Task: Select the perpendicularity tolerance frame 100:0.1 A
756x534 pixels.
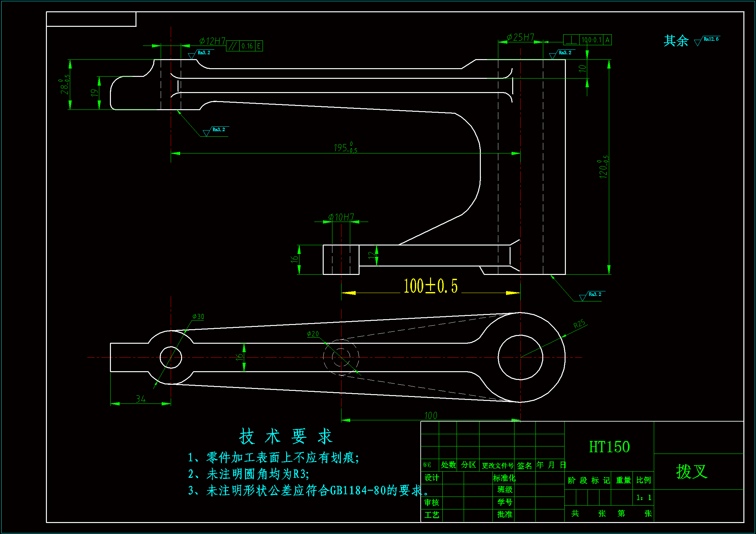Action: 588,40
